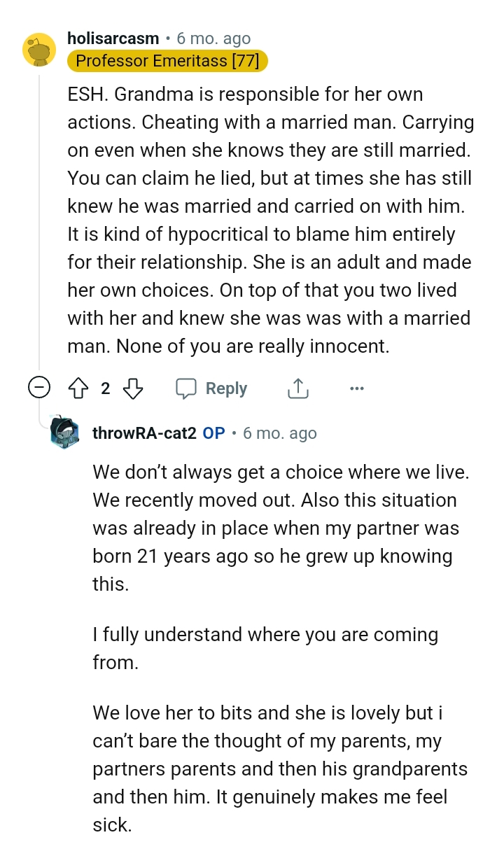
Task: Downvote holisarcasm's comment
Action: [133, 388]
